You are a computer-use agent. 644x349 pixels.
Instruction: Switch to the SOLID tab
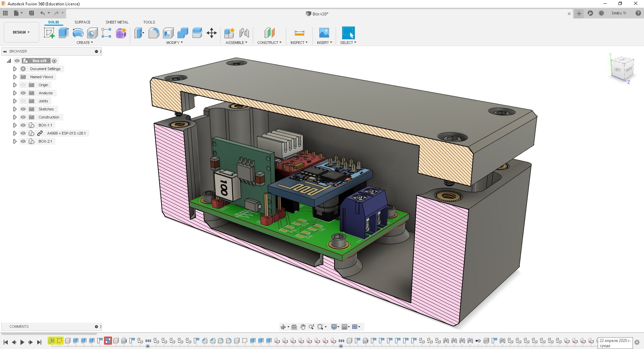(x=53, y=22)
